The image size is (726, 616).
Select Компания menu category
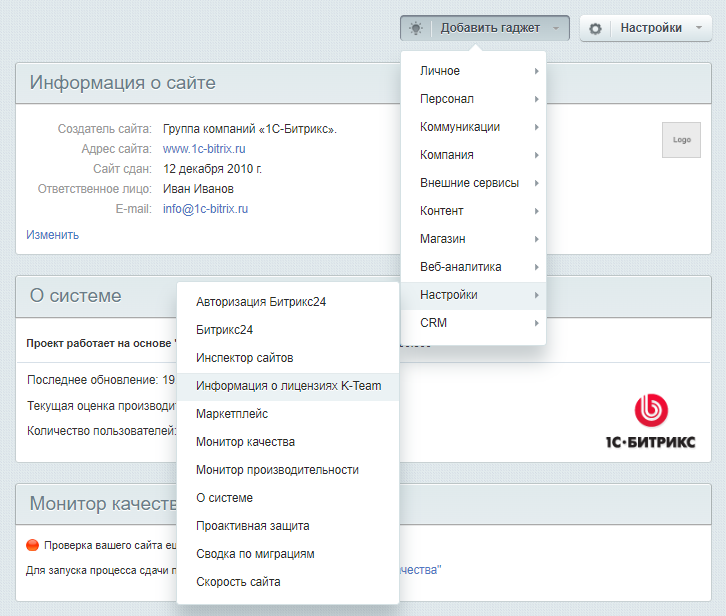[473, 155]
